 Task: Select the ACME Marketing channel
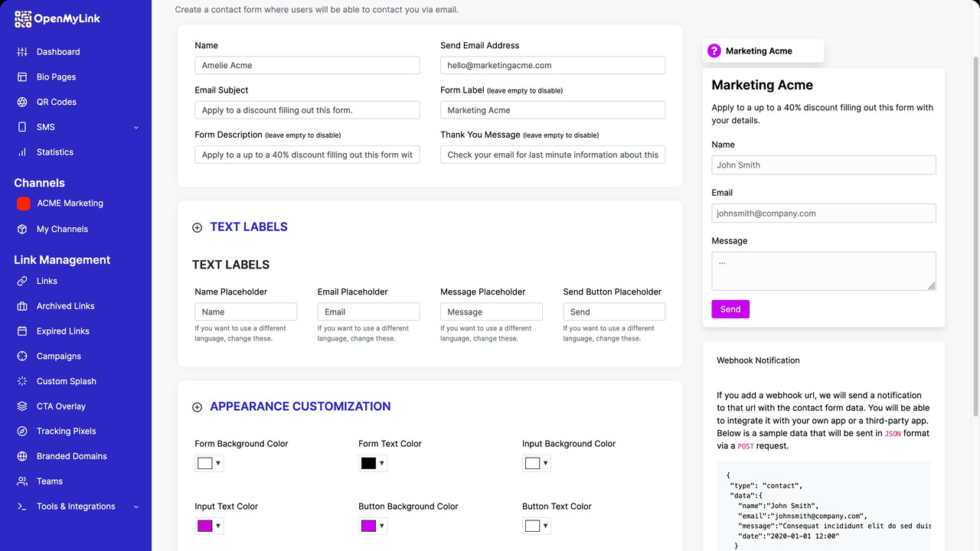pos(69,203)
